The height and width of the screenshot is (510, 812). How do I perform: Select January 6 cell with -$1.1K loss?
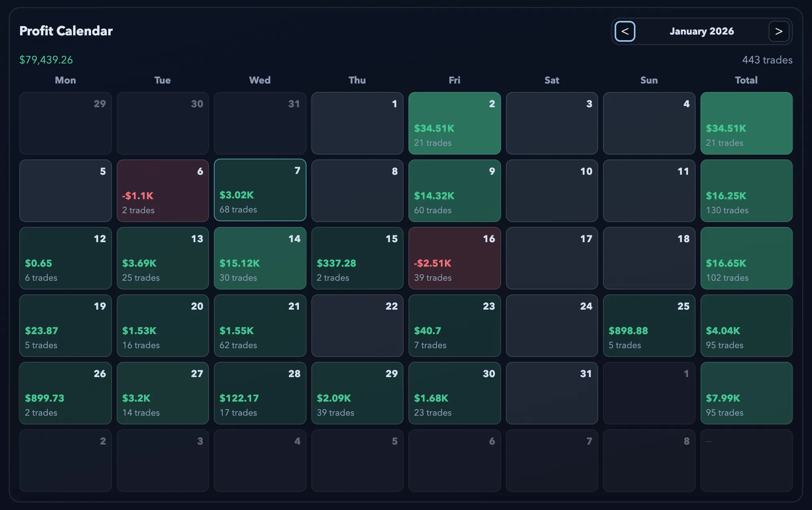(162, 191)
